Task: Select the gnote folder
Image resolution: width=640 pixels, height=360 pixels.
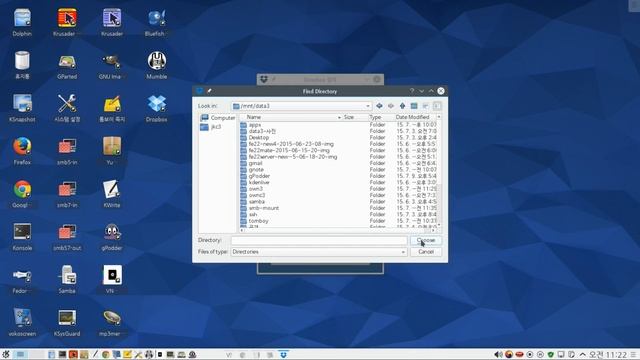Action: click(x=252, y=169)
